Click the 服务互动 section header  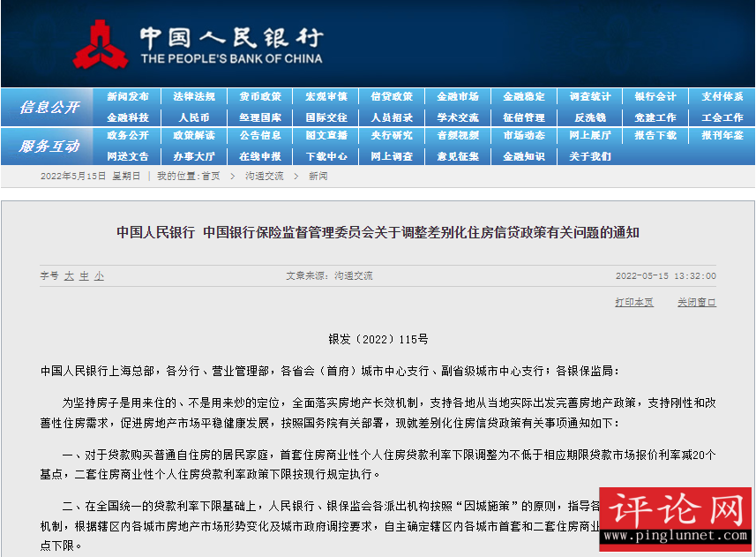(49, 147)
